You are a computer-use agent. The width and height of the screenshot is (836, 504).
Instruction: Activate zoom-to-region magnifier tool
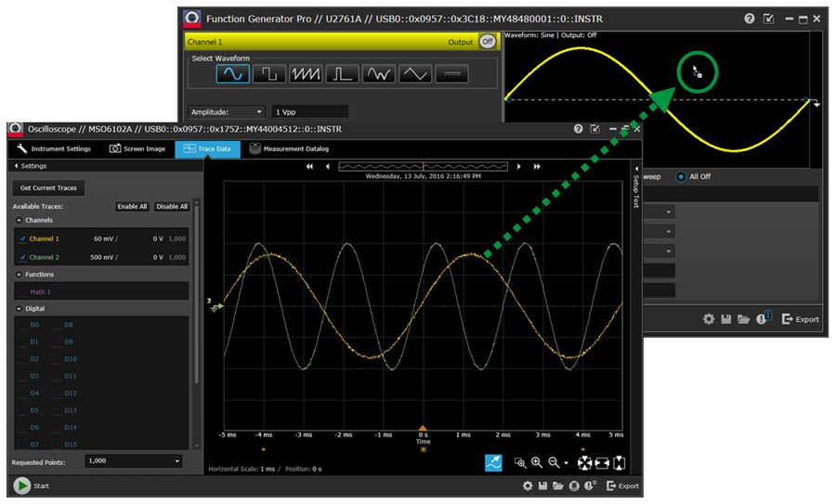(520, 462)
